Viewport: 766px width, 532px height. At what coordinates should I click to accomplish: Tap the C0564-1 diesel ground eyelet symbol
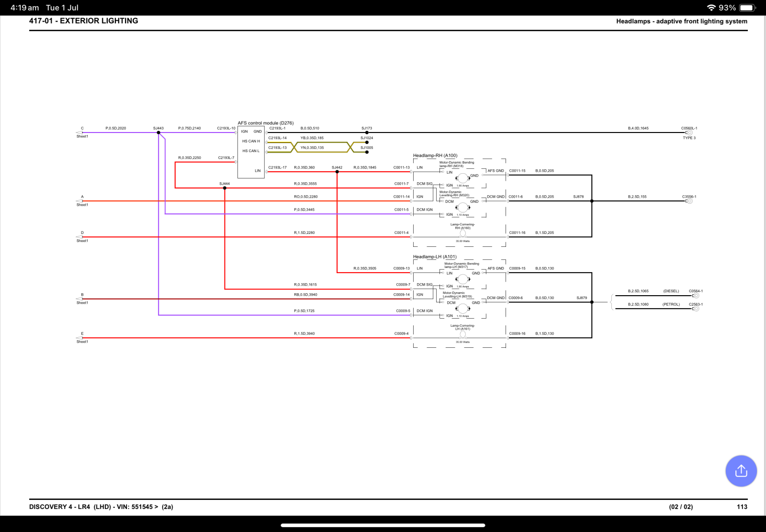point(696,296)
